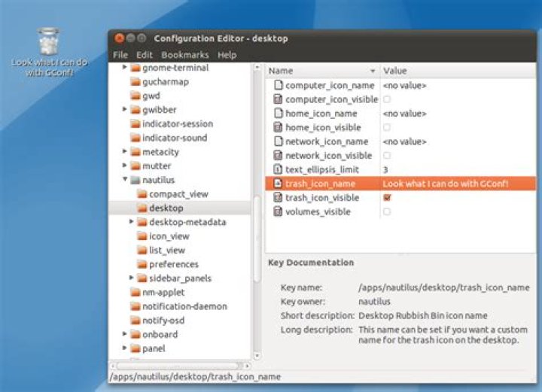The width and height of the screenshot is (542, 392).
Task: Click the list_view folder icon
Action: (142, 250)
